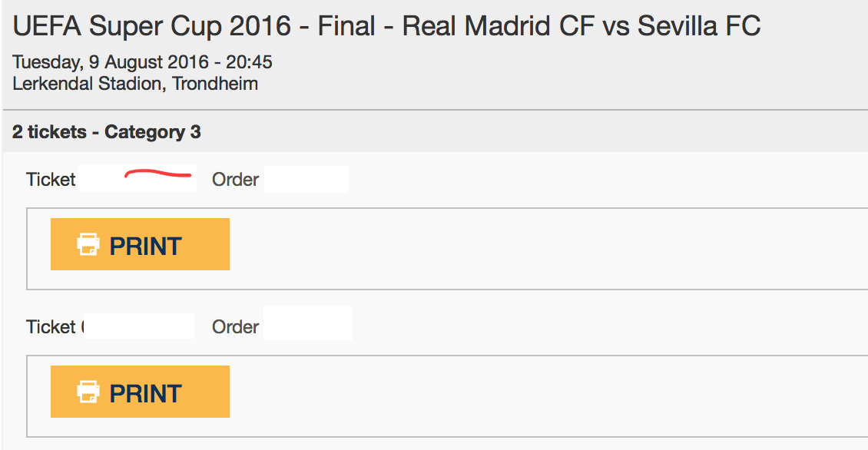
Task: Click the printer icon on second ticket
Action: coord(88,392)
